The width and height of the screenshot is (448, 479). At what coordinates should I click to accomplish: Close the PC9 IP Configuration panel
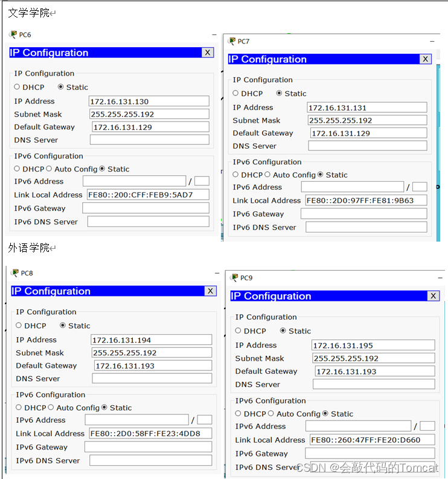tap(433, 296)
